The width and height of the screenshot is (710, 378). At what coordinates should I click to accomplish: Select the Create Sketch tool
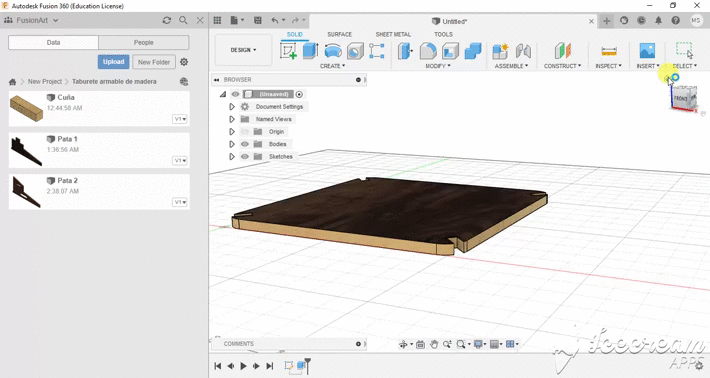[288, 51]
